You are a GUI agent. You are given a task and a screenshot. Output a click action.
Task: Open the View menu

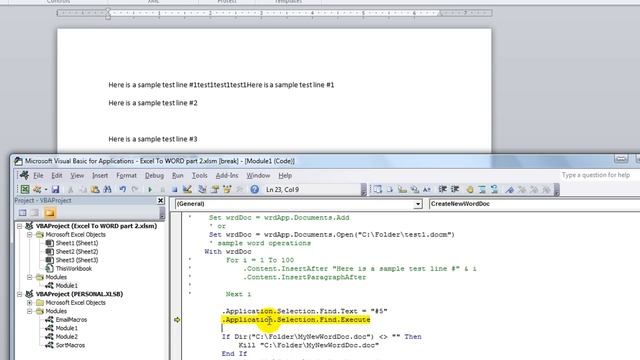click(x=77, y=176)
